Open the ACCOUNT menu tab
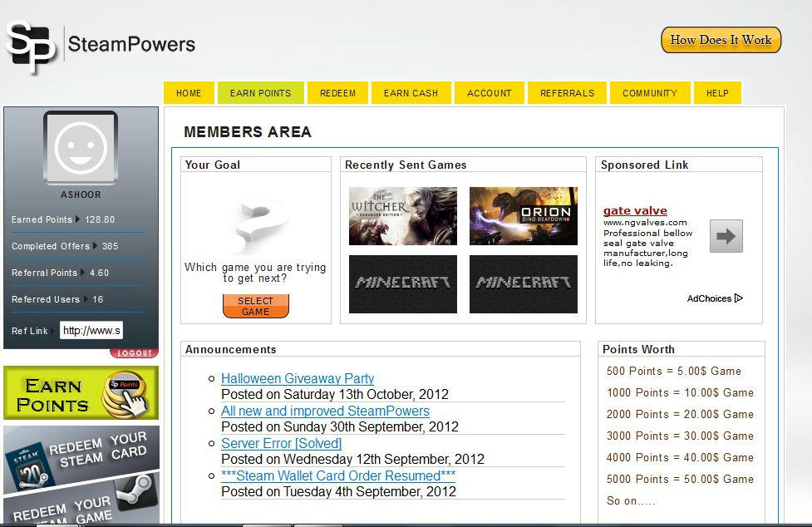This screenshot has width=812, height=527. coord(490,93)
